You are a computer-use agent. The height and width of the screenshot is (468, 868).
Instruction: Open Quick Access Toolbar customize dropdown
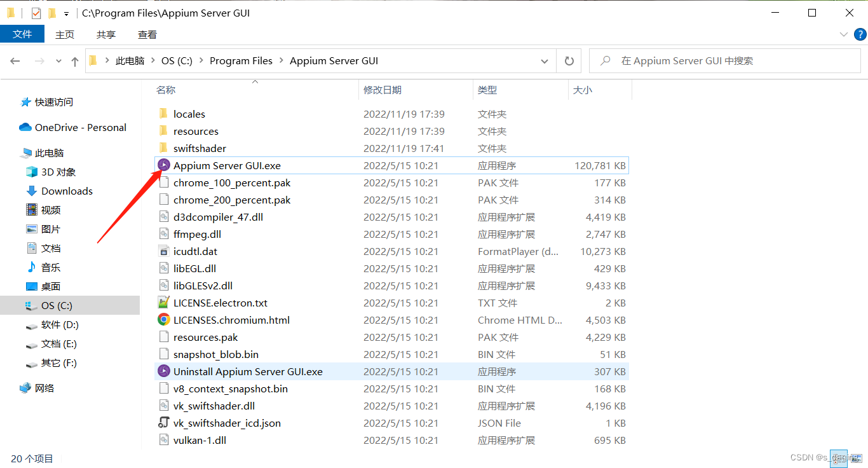tap(66, 13)
